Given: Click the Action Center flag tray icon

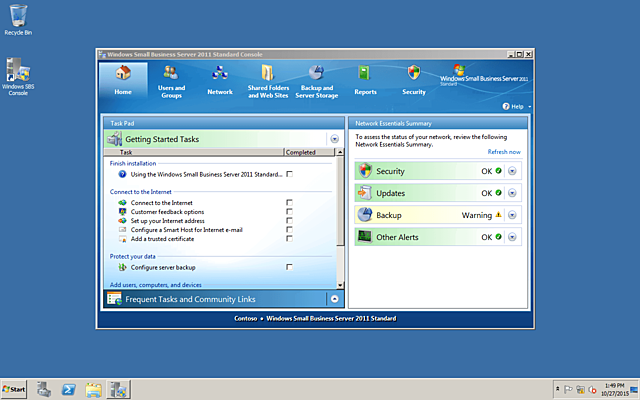Looking at the screenshot, I should click(568, 390).
